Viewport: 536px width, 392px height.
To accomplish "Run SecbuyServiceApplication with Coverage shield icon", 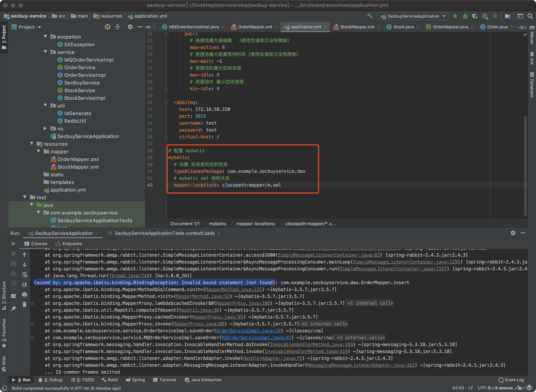I will [x=475, y=16].
